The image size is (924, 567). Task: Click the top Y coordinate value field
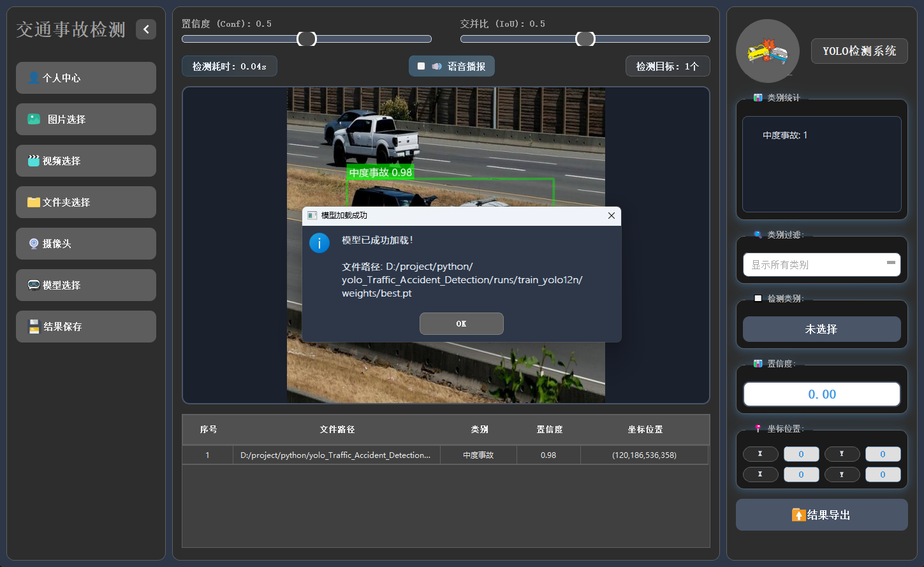pos(883,454)
